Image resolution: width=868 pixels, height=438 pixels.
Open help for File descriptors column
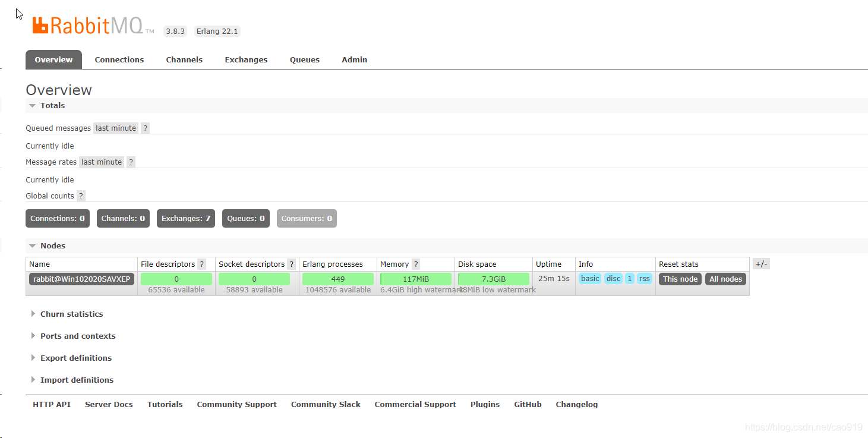201,264
